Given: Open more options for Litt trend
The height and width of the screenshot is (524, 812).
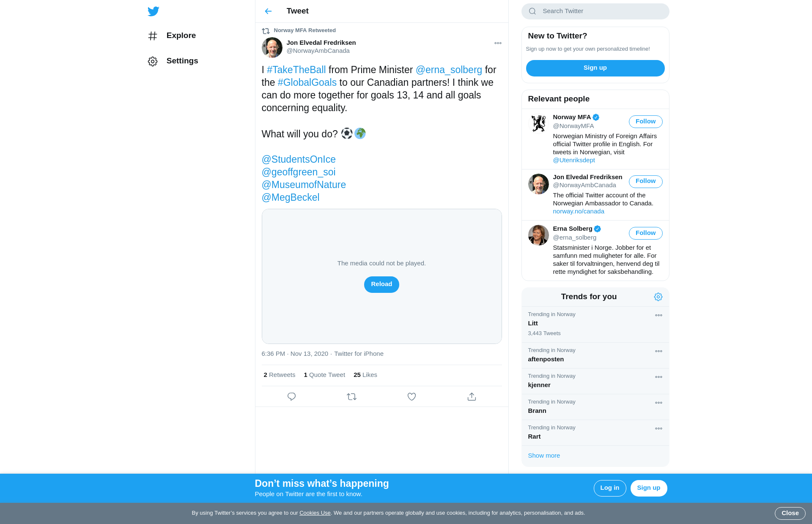Looking at the screenshot, I should [x=658, y=315].
